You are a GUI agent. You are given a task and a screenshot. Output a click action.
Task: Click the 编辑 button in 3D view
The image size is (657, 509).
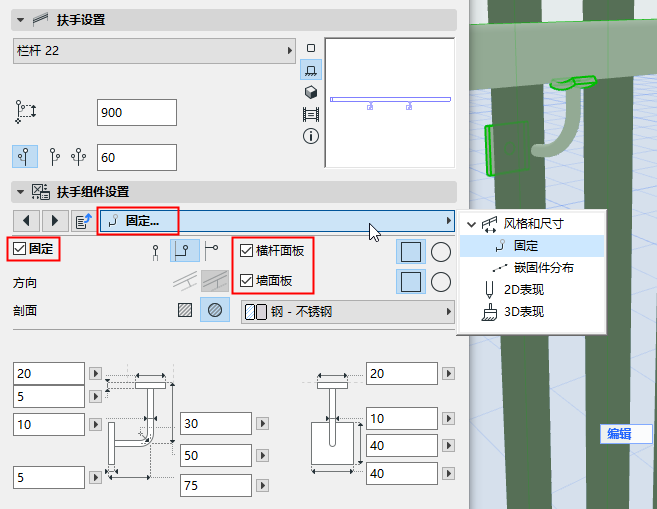[626, 434]
